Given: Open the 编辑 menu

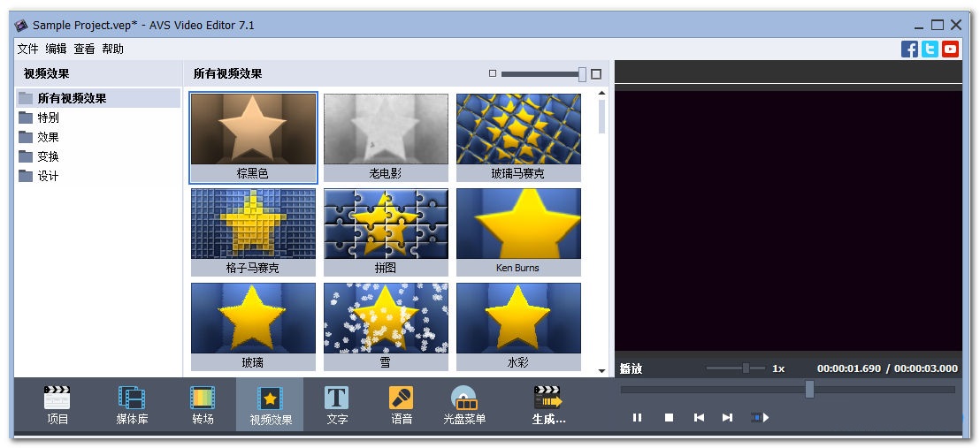Looking at the screenshot, I should (x=57, y=49).
